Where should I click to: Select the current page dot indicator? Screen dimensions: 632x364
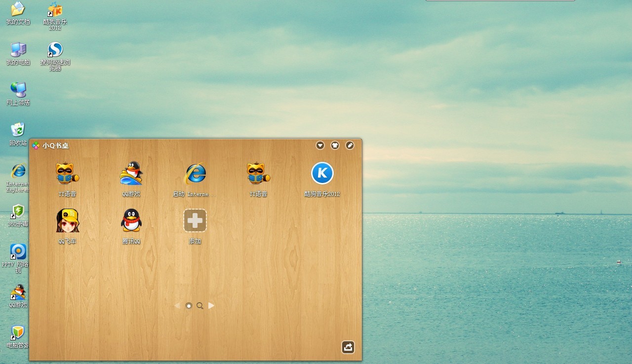click(x=189, y=306)
